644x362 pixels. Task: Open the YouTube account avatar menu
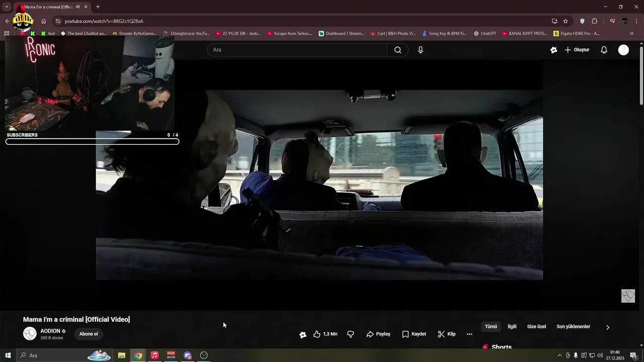(x=623, y=50)
